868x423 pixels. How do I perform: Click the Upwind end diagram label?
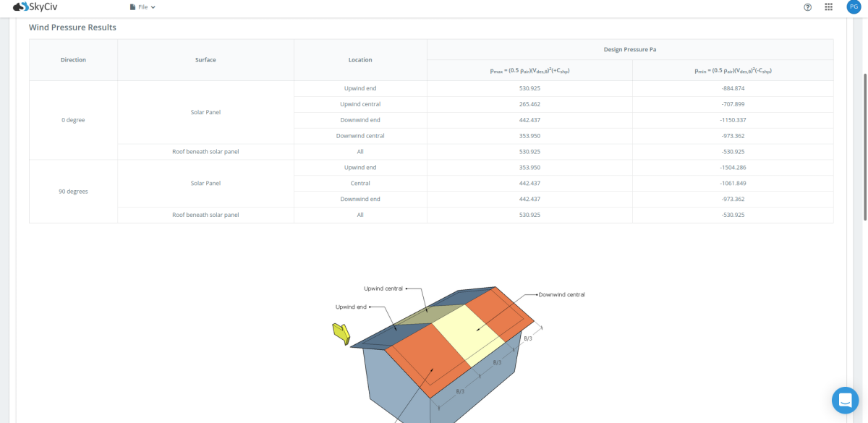tap(351, 307)
